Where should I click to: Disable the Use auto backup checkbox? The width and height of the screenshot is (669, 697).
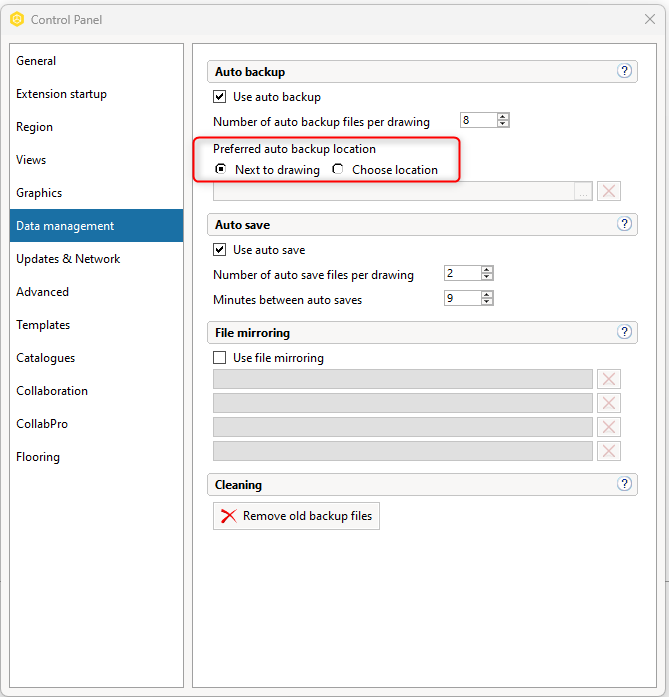220,96
